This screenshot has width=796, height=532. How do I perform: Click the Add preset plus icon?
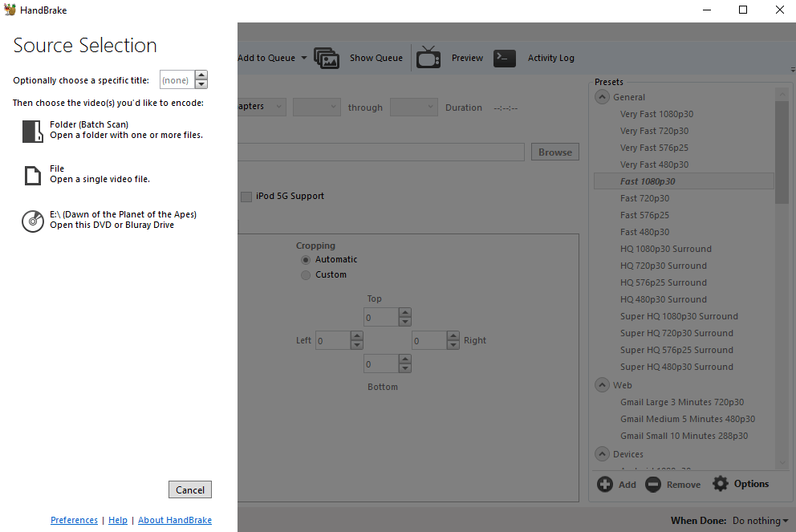point(604,485)
